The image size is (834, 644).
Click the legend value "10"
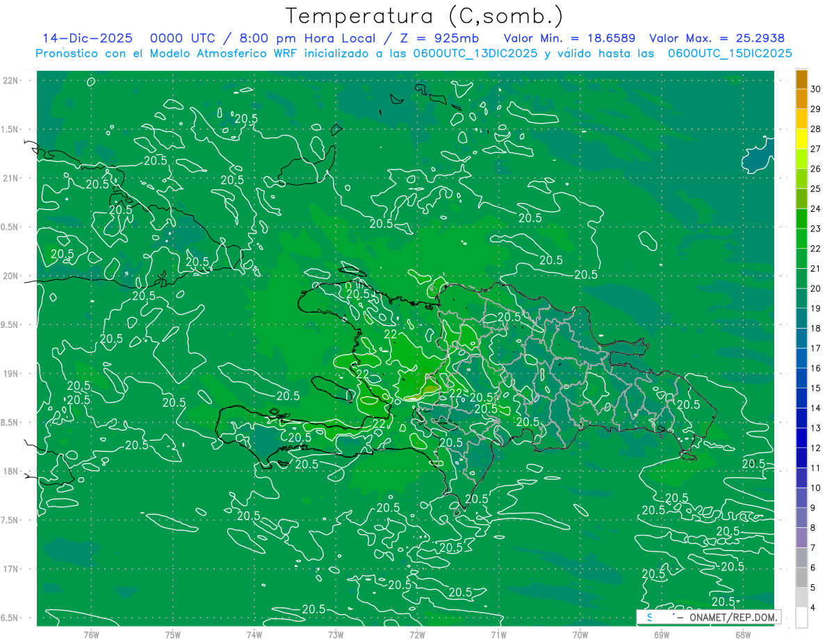(816, 488)
